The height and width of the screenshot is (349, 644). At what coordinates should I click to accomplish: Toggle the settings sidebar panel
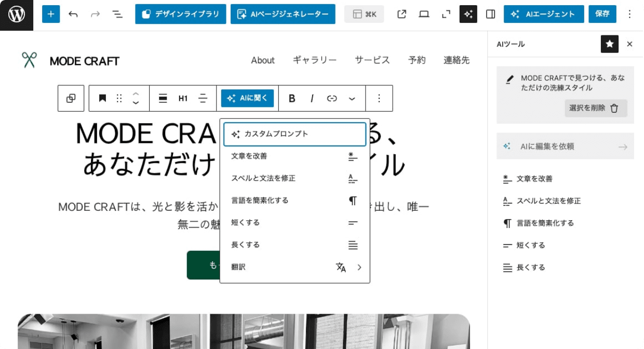click(490, 14)
